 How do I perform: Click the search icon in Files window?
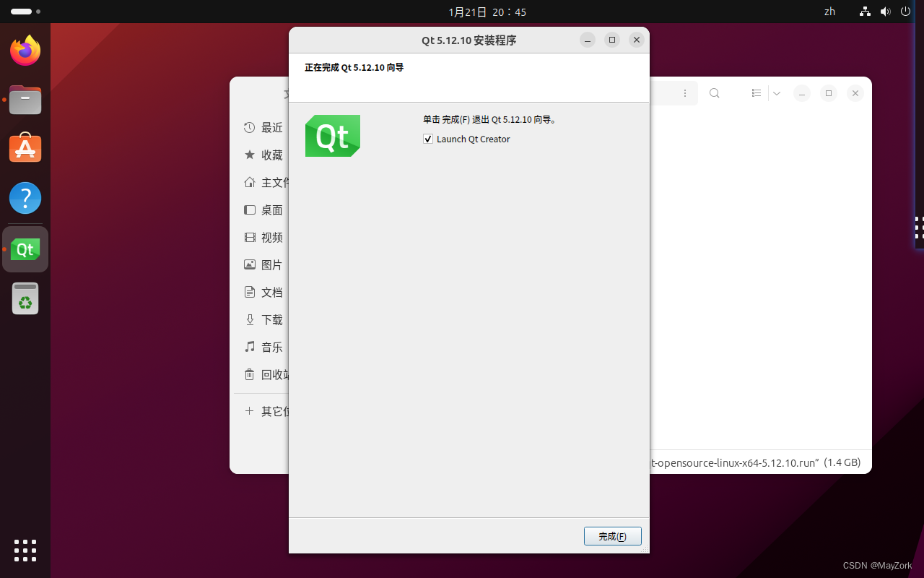click(x=714, y=93)
